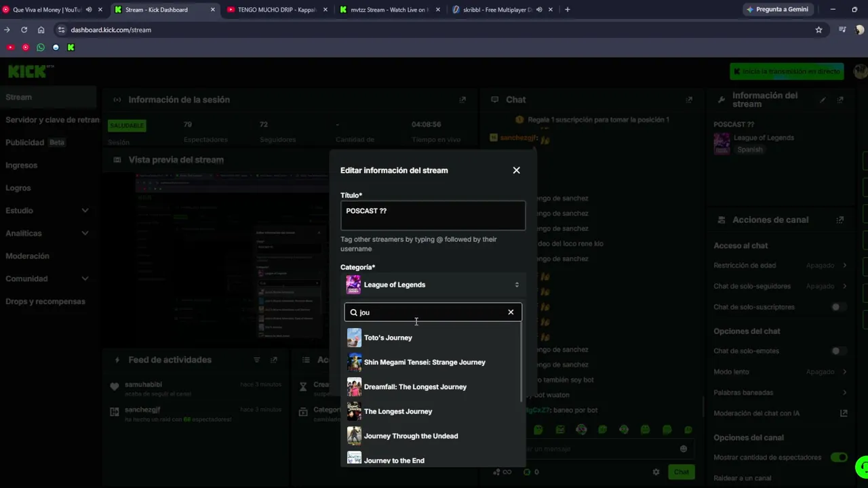
Task: Click Inicia la transmisión en directo button
Action: (x=787, y=71)
